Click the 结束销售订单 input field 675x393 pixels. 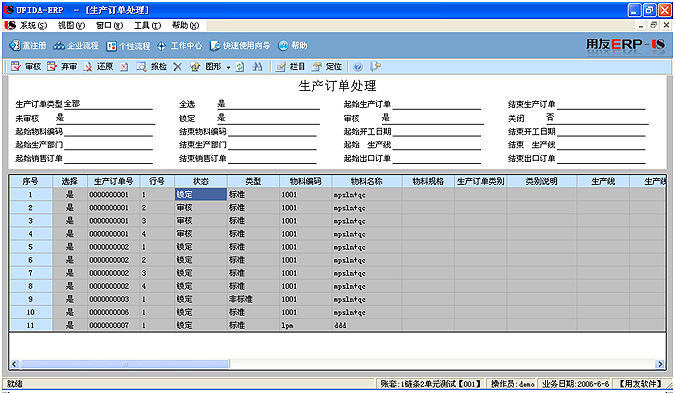click(x=272, y=159)
